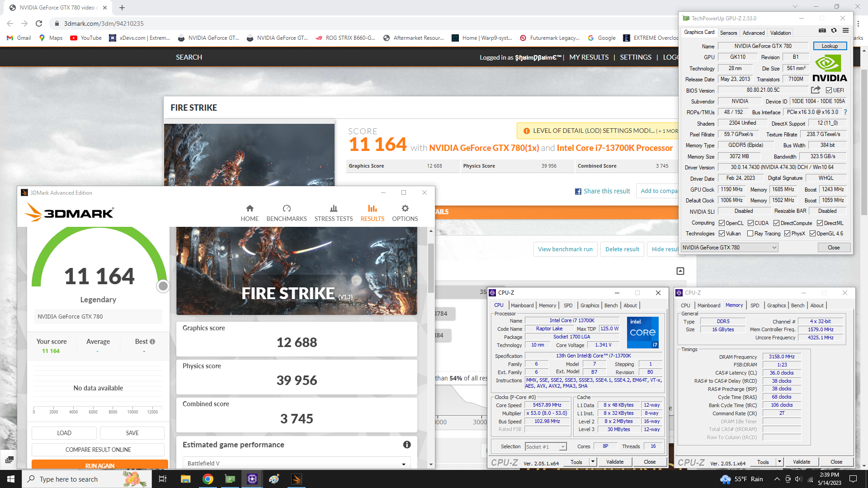Open SPD tab in CPU-Z Memory window
868x488 pixels.
755,305
